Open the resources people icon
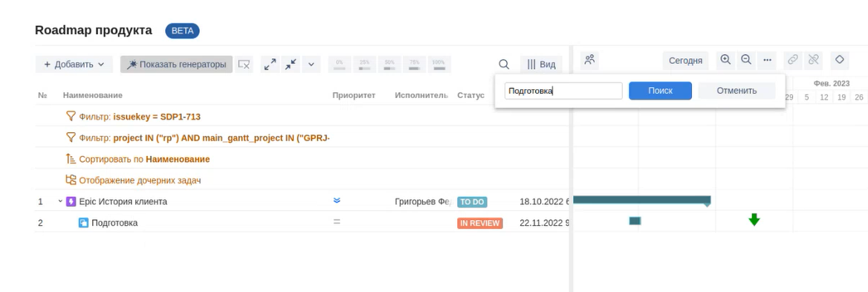Image resolution: width=868 pixels, height=292 pixels. pos(589,59)
